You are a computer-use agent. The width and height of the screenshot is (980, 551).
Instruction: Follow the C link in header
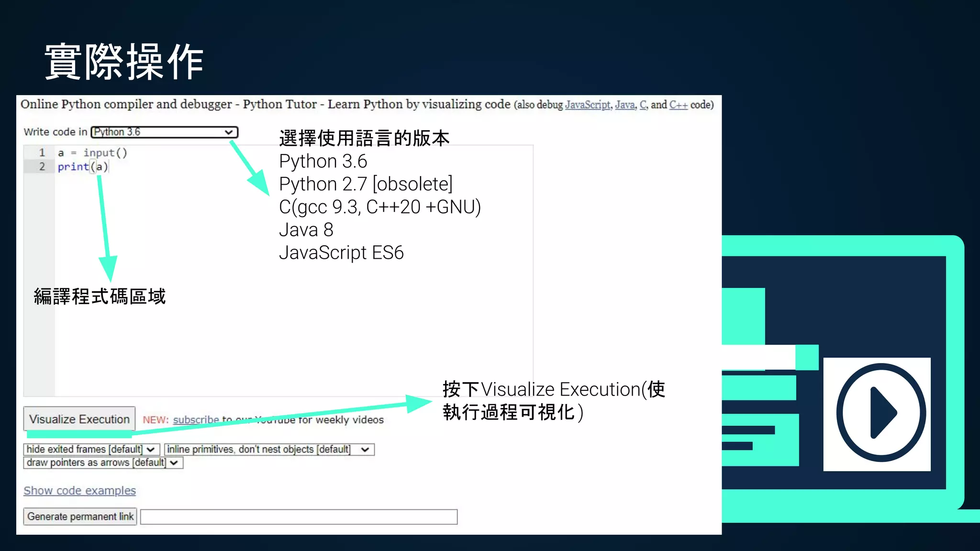point(643,104)
